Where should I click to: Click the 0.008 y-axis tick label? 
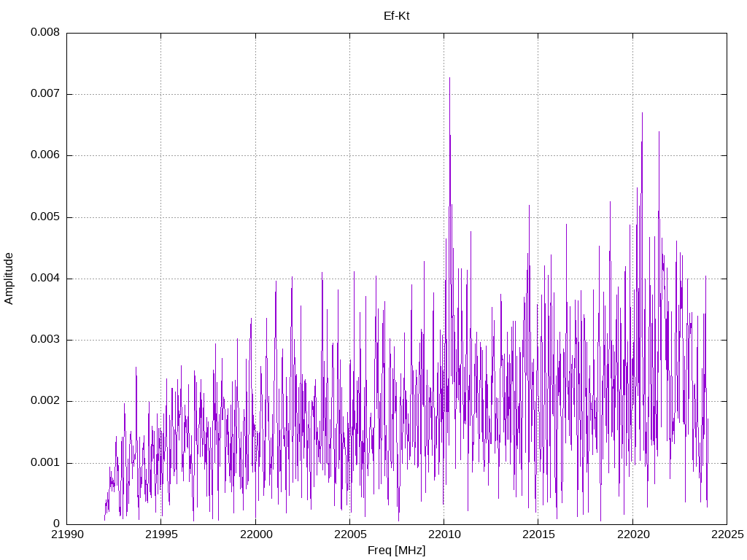pos(44,33)
